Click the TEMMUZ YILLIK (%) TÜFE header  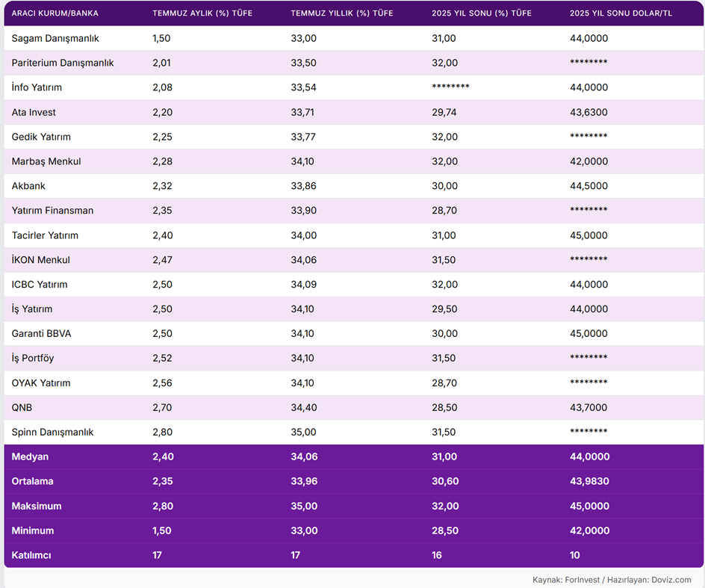coord(341,13)
